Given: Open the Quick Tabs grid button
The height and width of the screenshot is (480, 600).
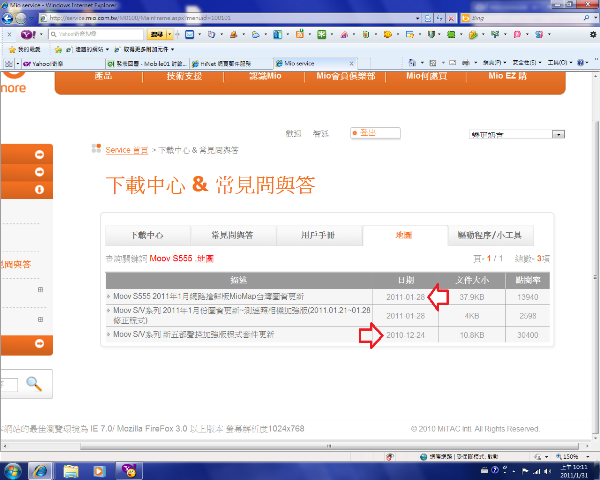Looking at the screenshot, I should tap(9, 64).
